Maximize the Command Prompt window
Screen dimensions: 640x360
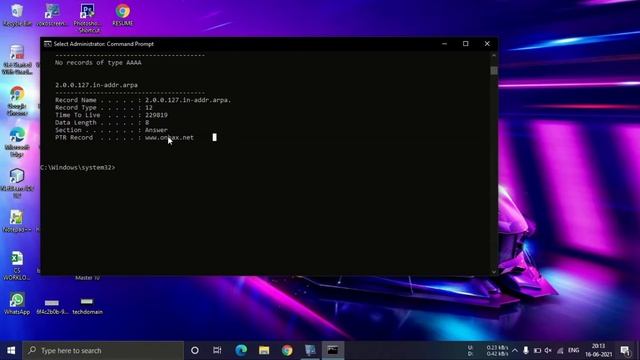tap(466, 44)
